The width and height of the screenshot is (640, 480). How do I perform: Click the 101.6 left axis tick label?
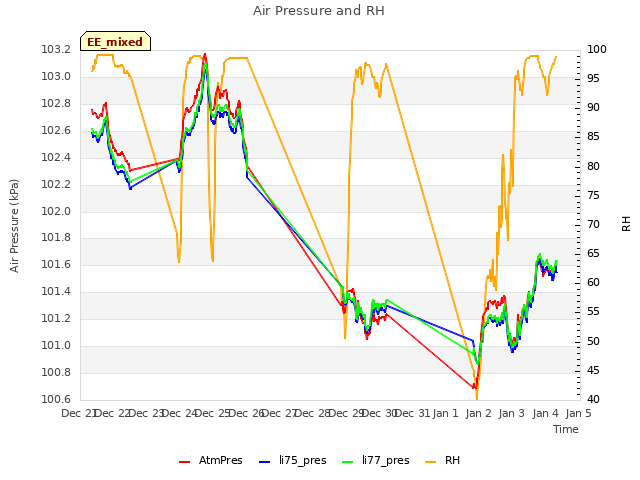[56, 264]
